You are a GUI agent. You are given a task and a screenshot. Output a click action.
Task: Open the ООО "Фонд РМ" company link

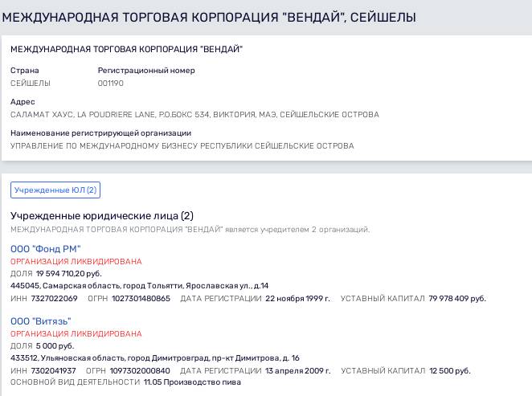[45, 249]
